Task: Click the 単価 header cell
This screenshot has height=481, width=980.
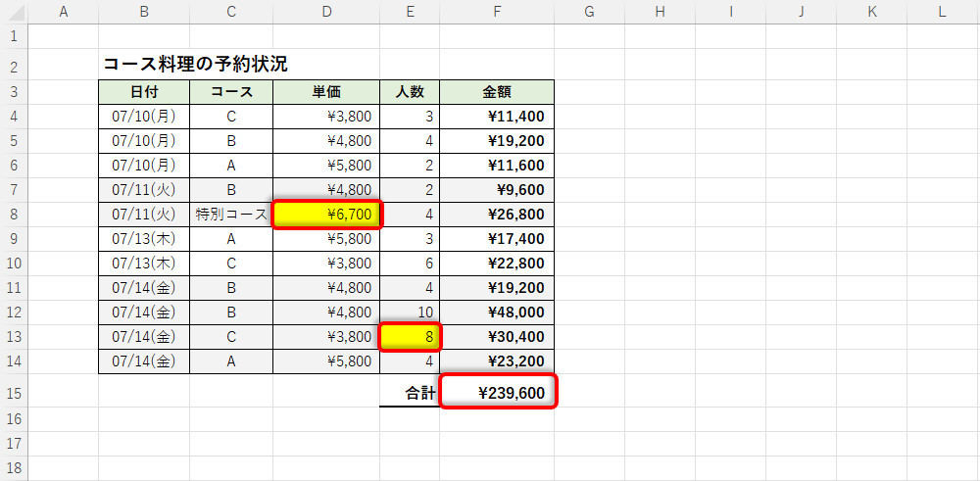Action: click(326, 92)
